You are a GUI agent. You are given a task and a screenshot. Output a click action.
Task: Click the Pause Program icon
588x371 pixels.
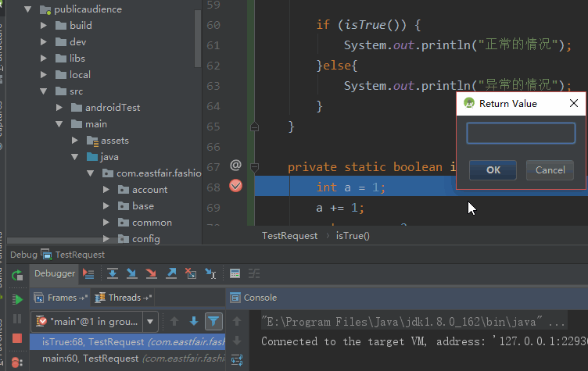[17, 319]
